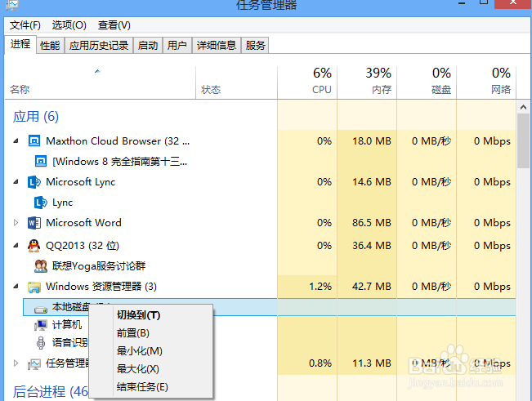The image size is (532, 401).
Task: Click the Task Manager title bar icon
Action: 12,5
